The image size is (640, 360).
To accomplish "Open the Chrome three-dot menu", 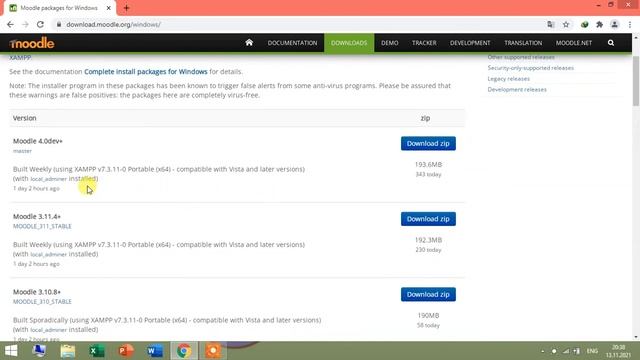I will [x=630, y=24].
